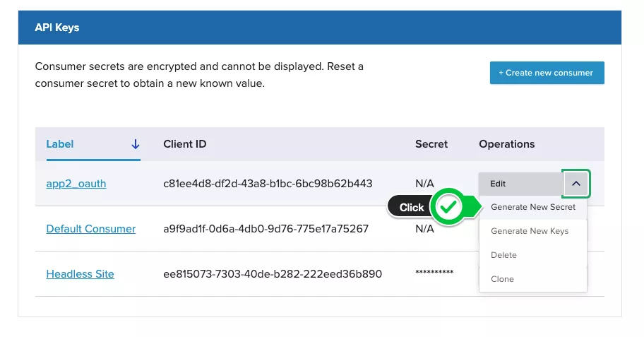Sort the table by Label column
The height and width of the screenshot is (337, 644).
tap(60, 144)
